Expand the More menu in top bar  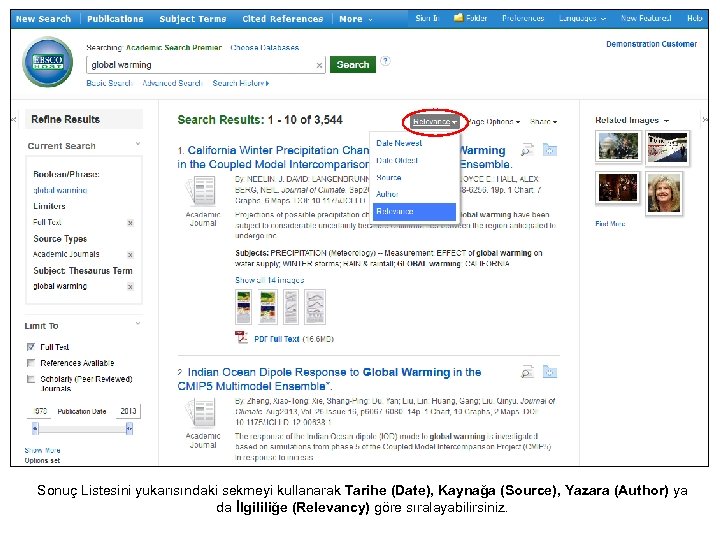[x=355, y=19]
